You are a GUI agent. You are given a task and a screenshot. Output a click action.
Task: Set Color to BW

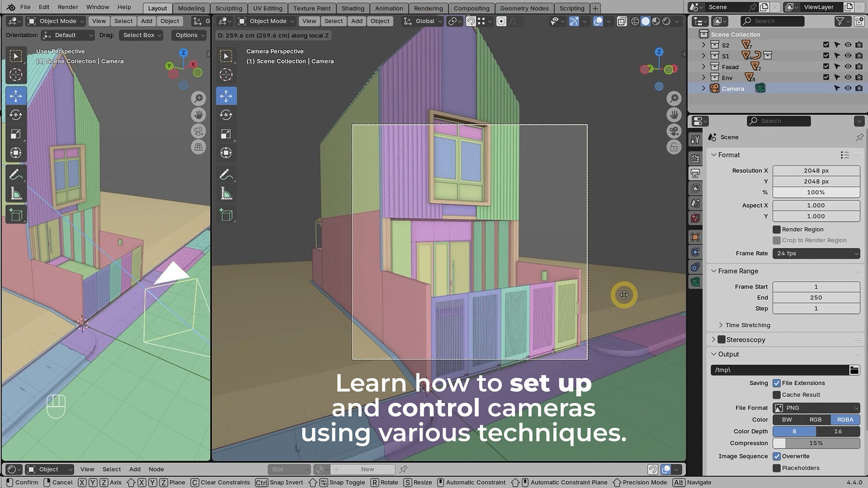click(x=787, y=420)
